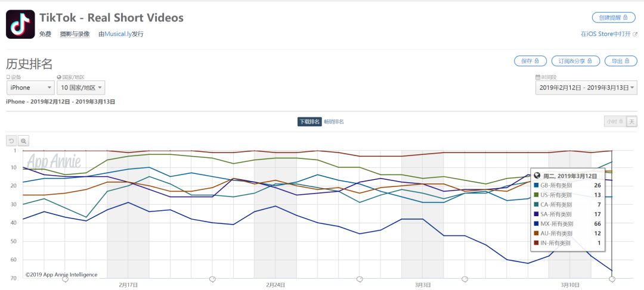Viewport: 644px width, 290px height.
Task: Switch chart granularity to 天
Action: (631, 121)
